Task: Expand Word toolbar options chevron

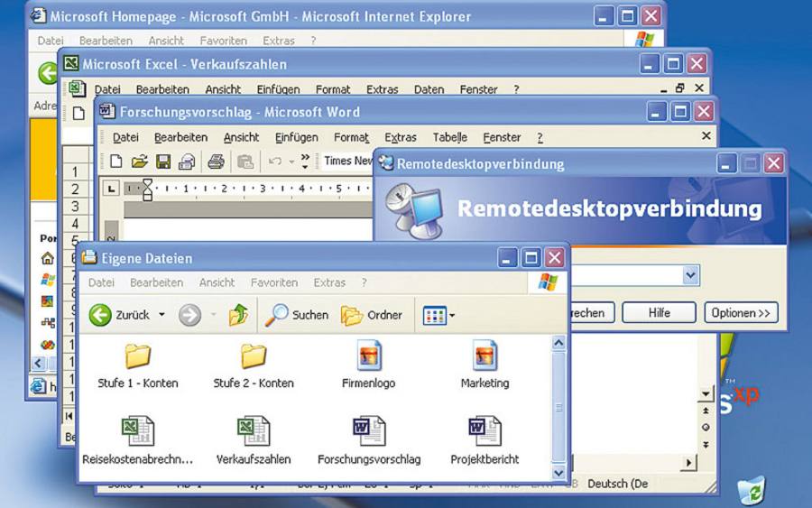Action: tap(305, 161)
